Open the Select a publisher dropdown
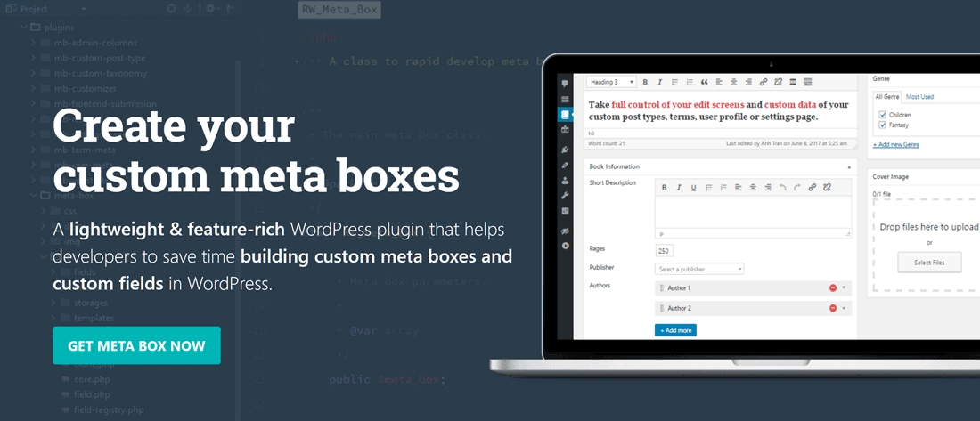The image size is (980, 421). click(699, 269)
